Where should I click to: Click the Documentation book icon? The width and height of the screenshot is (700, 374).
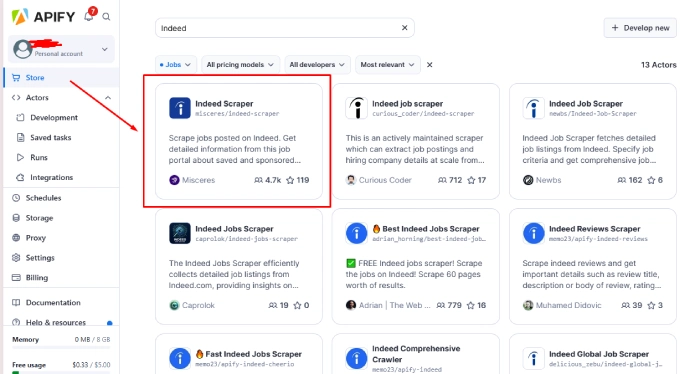16,303
